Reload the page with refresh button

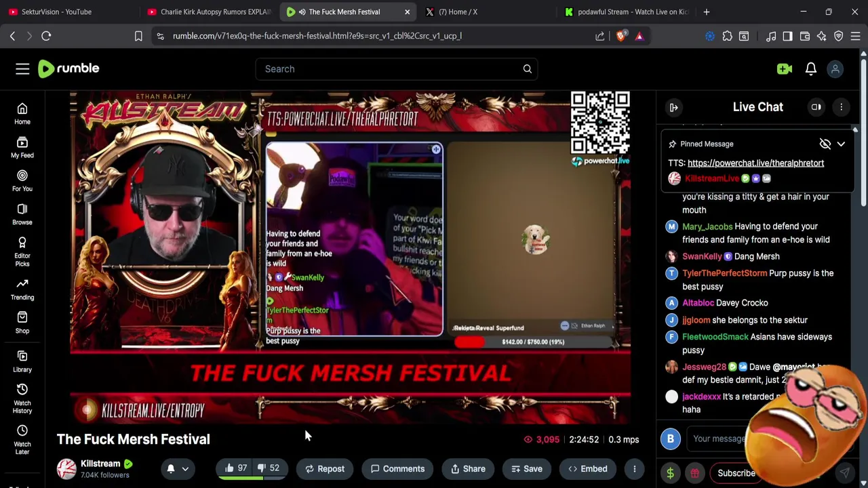click(x=46, y=36)
